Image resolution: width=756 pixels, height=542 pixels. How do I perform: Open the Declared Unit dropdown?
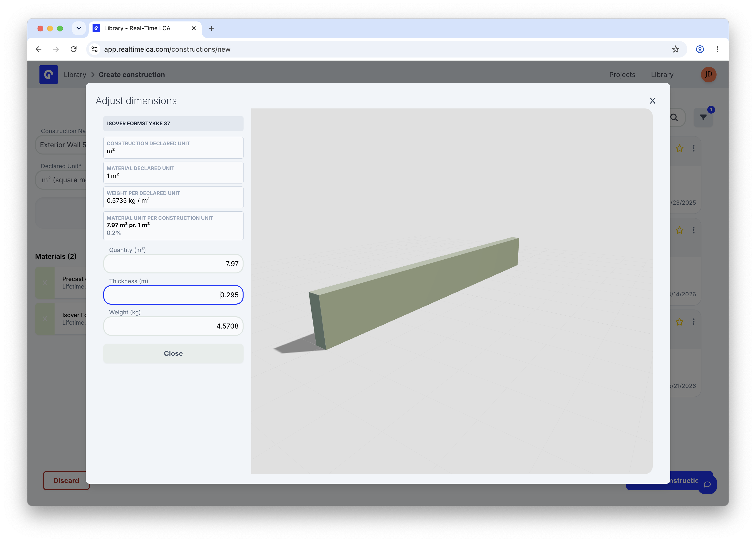61,180
